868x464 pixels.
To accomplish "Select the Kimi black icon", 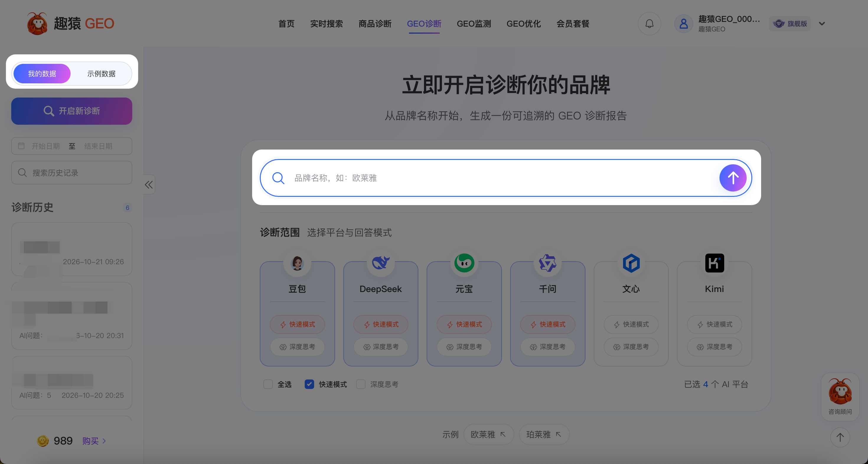I will coord(714,263).
